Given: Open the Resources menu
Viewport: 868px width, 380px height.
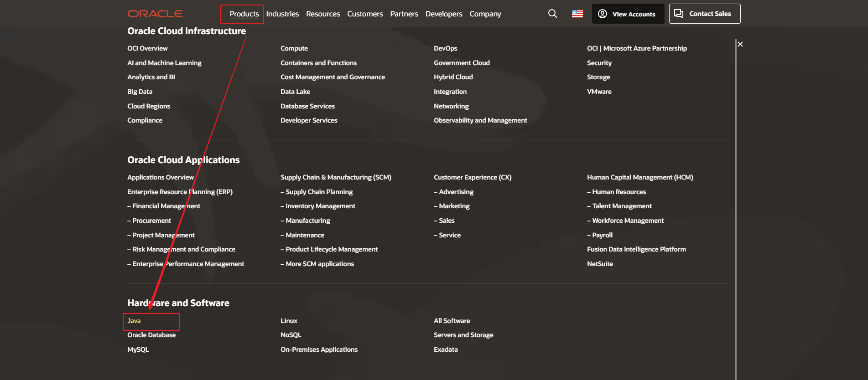Looking at the screenshot, I should [323, 14].
